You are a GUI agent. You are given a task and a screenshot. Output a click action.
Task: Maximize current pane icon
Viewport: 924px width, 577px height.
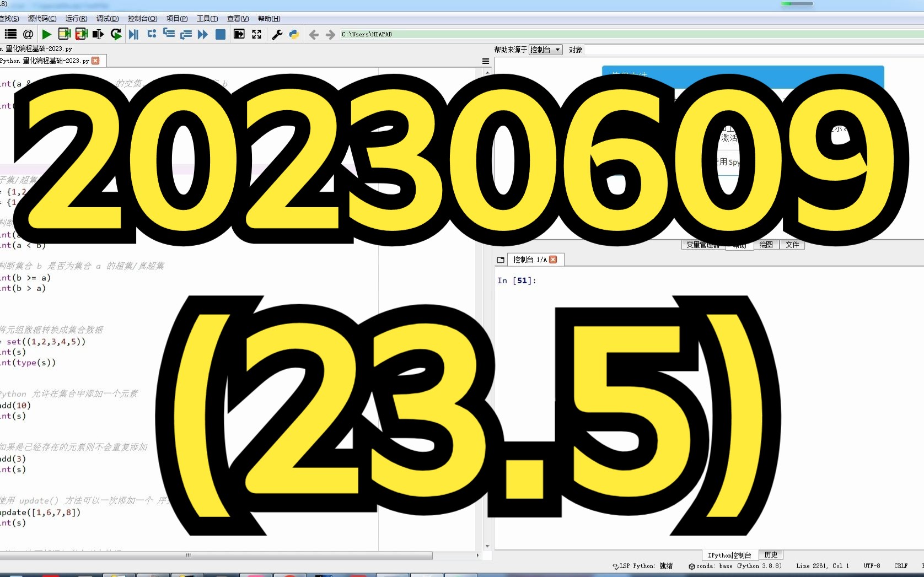(x=239, y=34)
